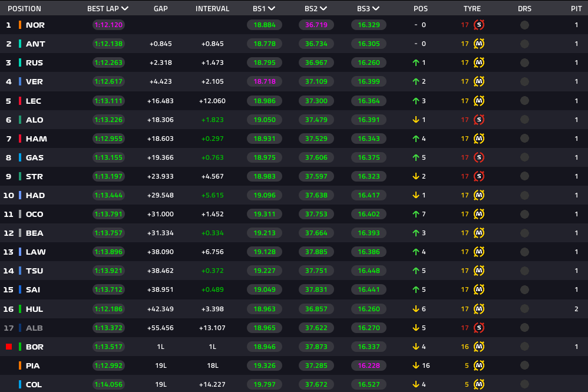
Task: Click NOR's purple best lap time 1:12.120
Action: (108, 25)
